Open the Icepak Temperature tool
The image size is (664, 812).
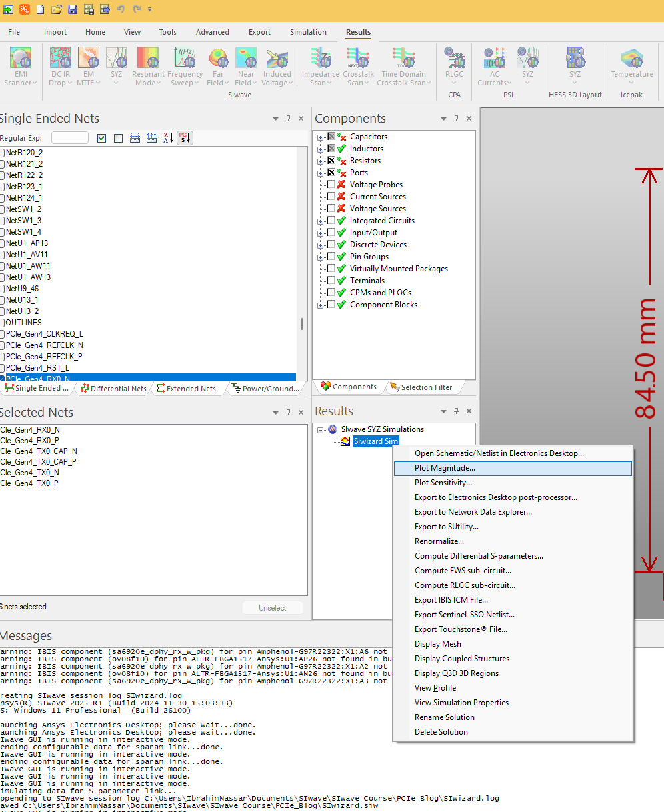click(x=631, y=65)
